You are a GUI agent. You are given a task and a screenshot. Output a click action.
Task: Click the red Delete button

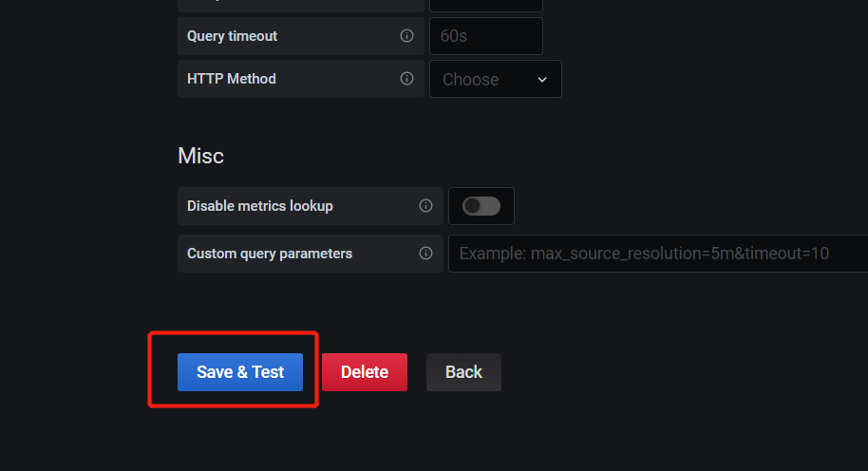click(365, 372)
